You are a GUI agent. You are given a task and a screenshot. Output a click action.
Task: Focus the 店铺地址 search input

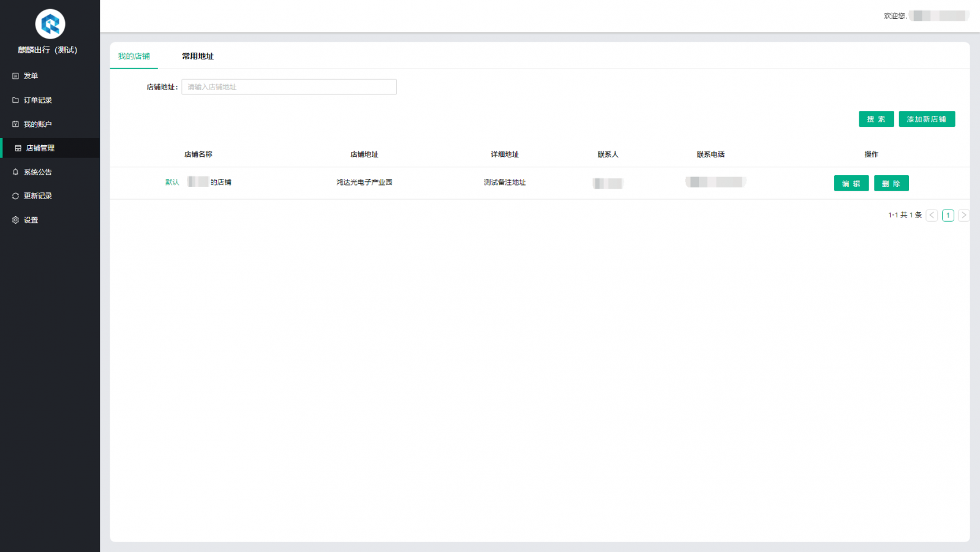click(x=288, y=87)
